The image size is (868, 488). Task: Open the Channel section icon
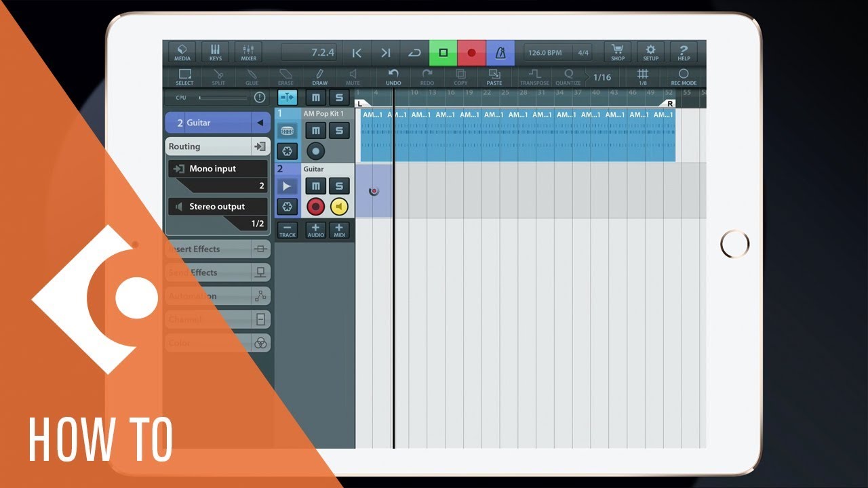pyautogui.click(x=260, y=319)
